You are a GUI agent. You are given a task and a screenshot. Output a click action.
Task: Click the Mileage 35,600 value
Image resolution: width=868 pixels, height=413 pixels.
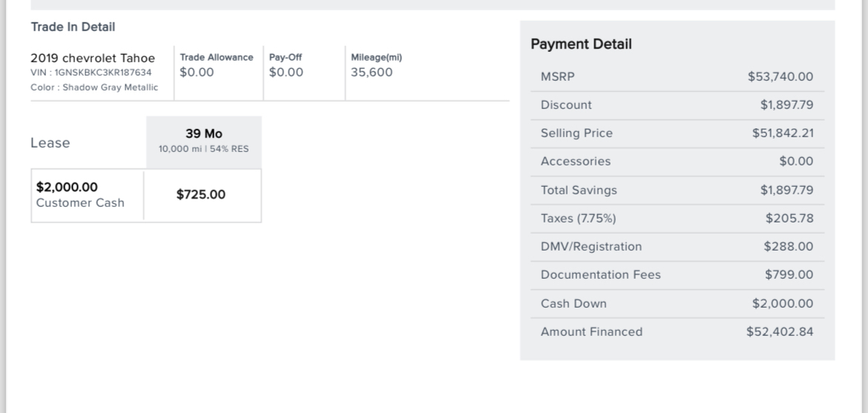pyautogui.click(x=372, y=72)
